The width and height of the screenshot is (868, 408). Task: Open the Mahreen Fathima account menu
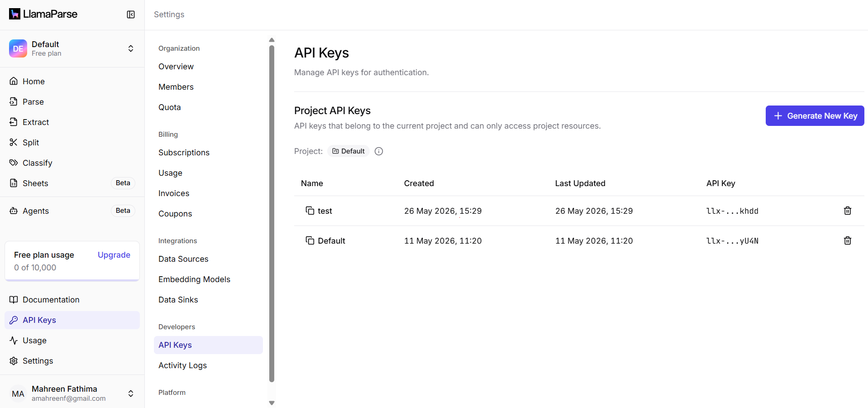click(131, 394)
